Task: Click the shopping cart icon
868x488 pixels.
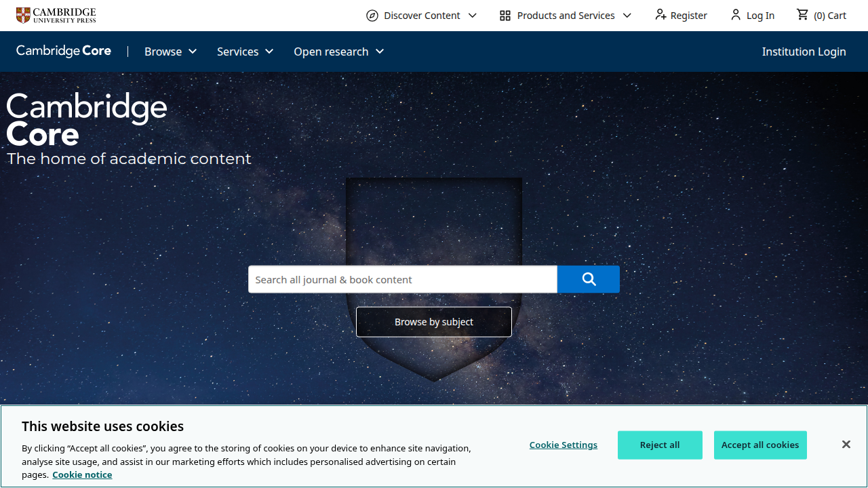Action: pos(803,15)
